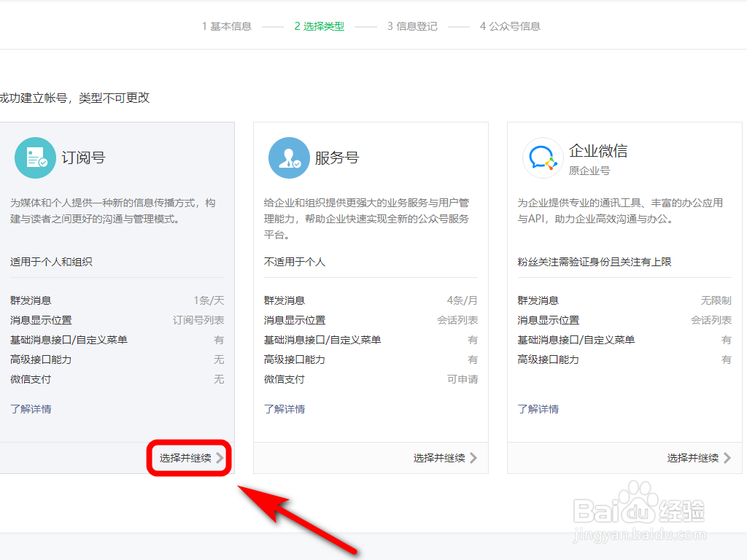Click 会话列表 value in 服务号 card
Image resolution: width=747 pixels, height=560 pixels.
(x=457, y=320)
